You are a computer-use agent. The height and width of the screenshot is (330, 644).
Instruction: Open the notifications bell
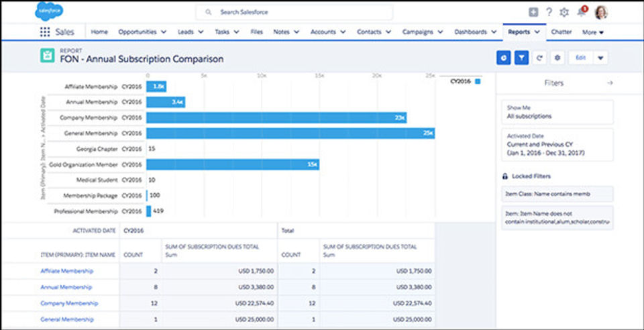[580, 12]
